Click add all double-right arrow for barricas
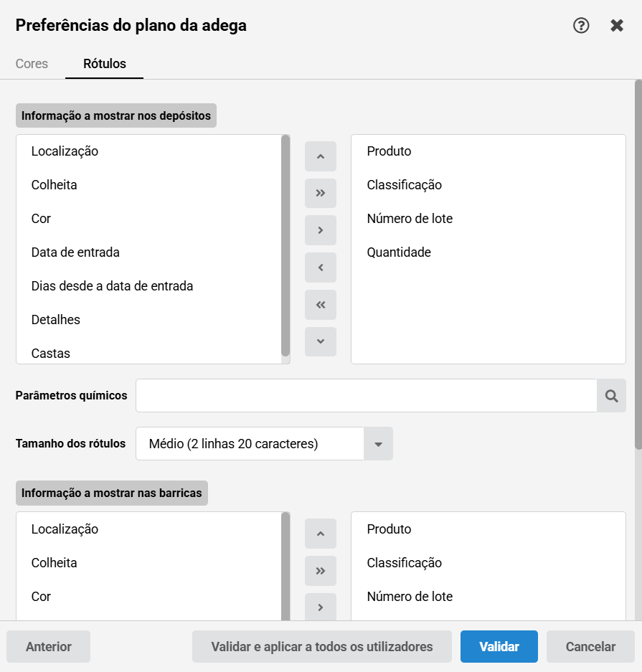The height and width of the screenshot is (672, 642). click(x=321, y=571)
